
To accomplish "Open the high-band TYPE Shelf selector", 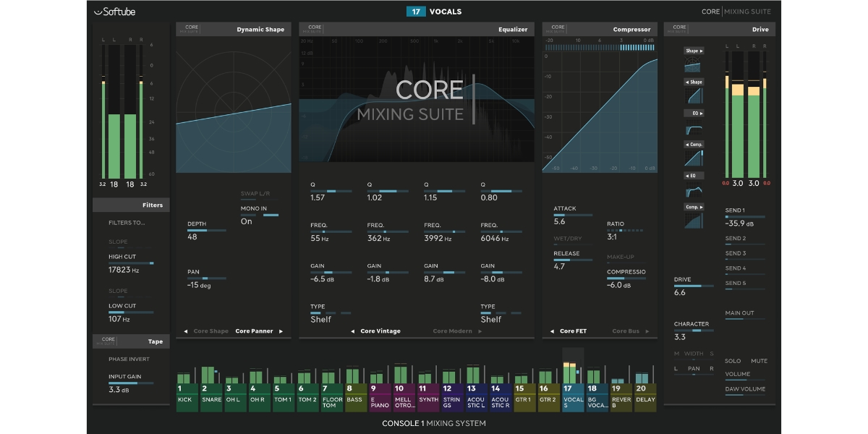I will tap(501, 313).
